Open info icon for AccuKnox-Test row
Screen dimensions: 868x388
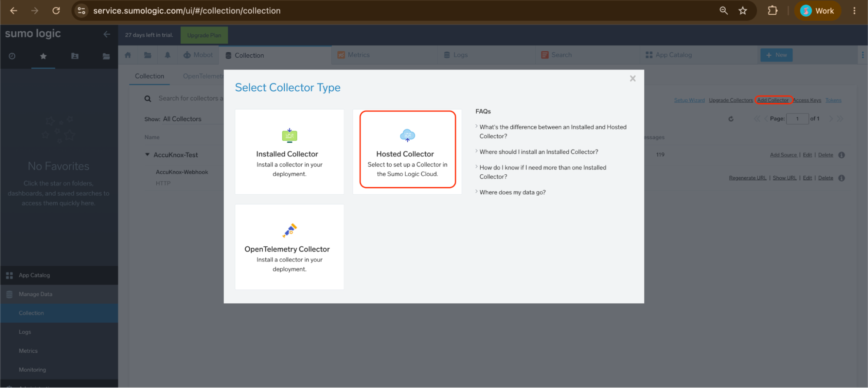coord(842,155)
